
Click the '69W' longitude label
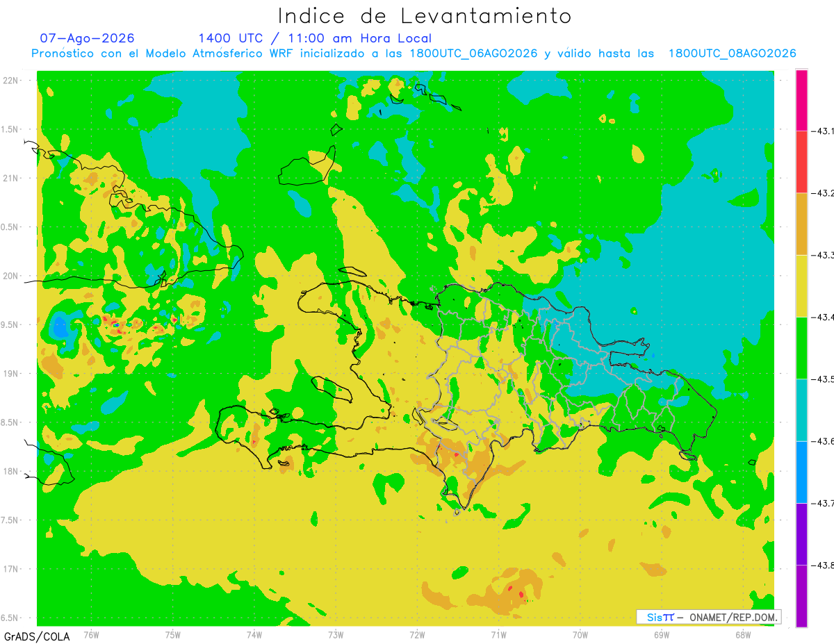click(x=662, y=634)
